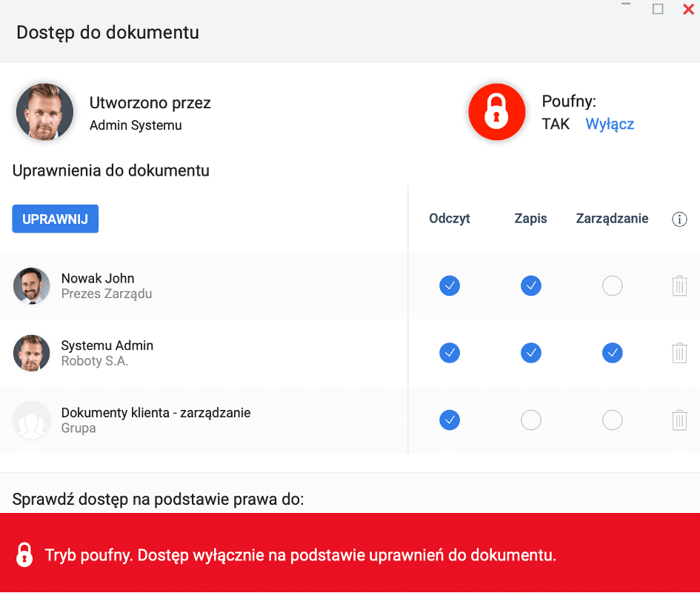
Task: Open the permissions info icon
Action: [x=679, y=219]
